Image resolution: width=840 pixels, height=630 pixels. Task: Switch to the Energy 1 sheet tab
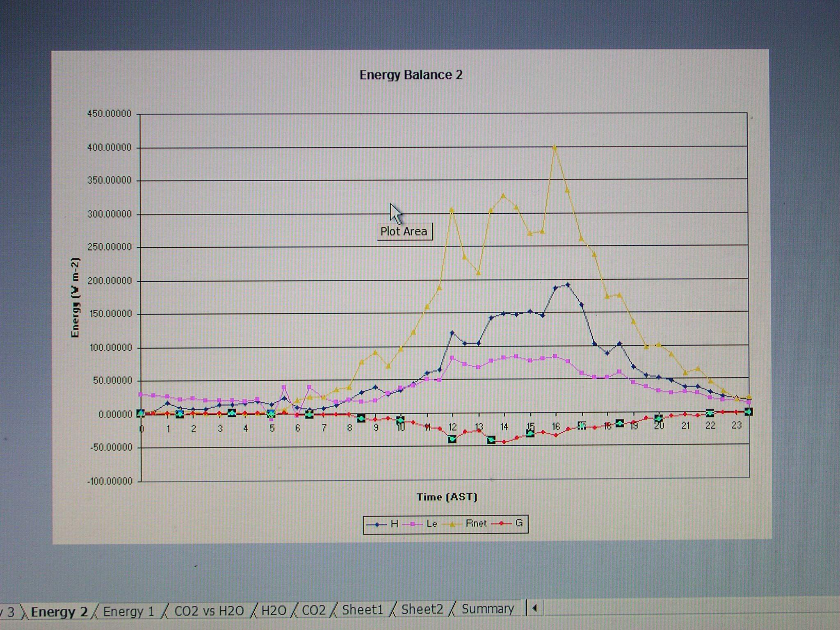128,612
